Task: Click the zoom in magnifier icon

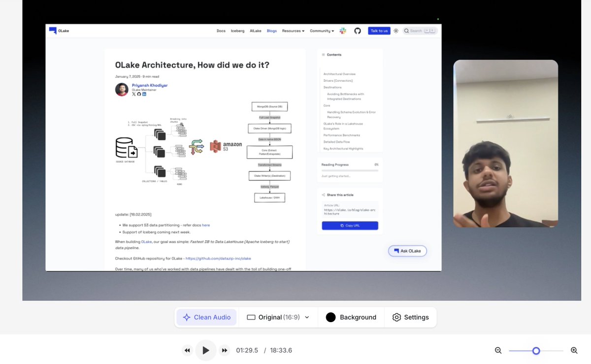Action: (574, 350)
